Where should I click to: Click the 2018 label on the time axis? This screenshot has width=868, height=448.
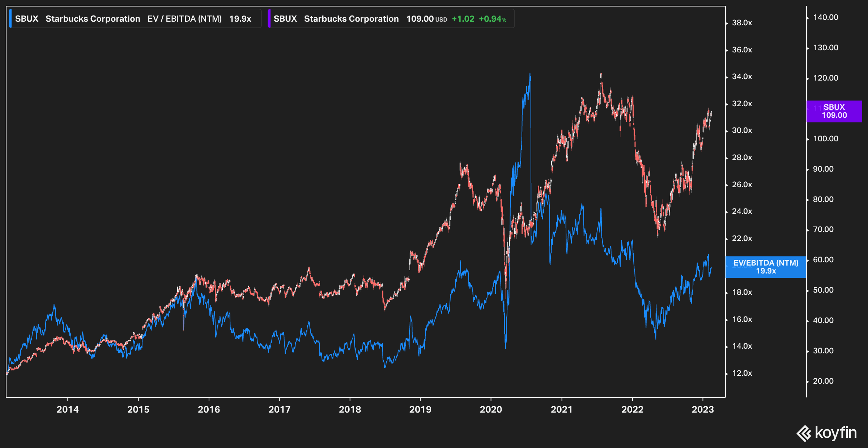tap(350, 410)
